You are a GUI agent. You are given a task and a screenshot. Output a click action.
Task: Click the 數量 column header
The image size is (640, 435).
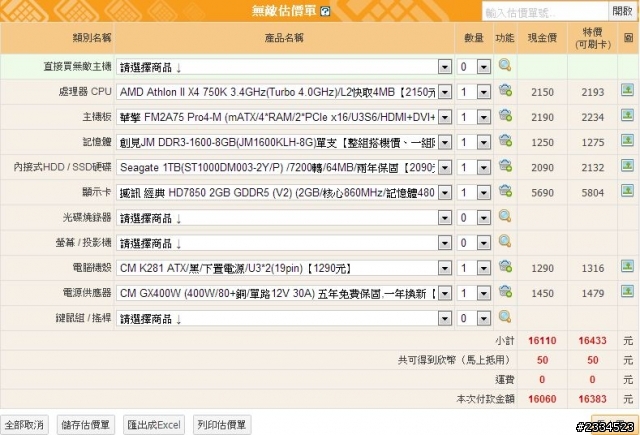[x=474, y=38]
